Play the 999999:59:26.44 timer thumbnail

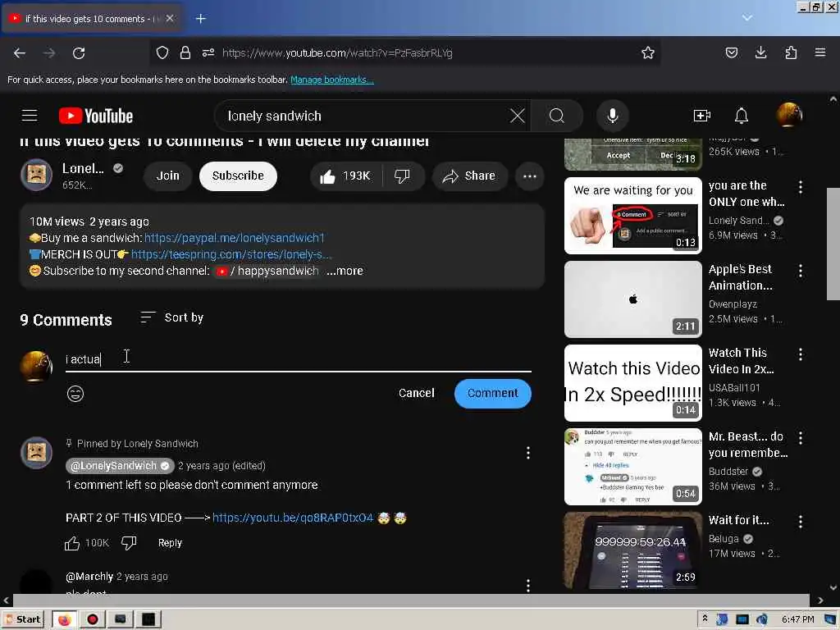point(632,550)
